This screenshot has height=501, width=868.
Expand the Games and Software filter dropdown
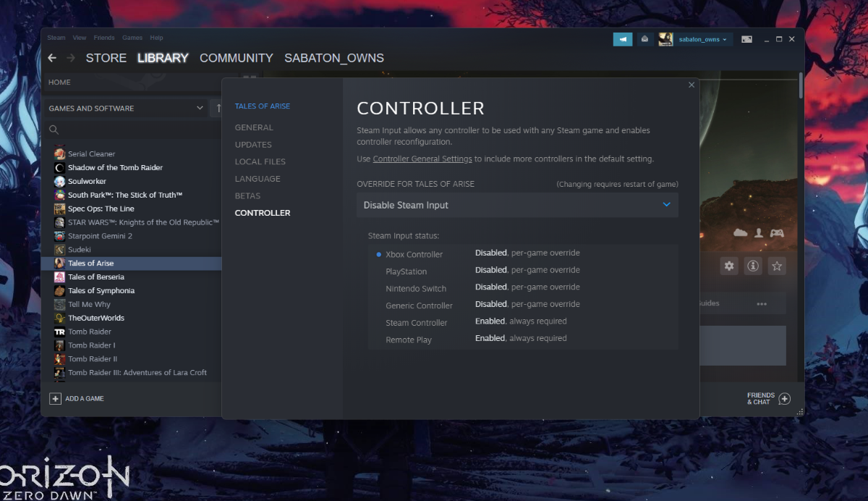pyautogui.click(x=127, y=109)
